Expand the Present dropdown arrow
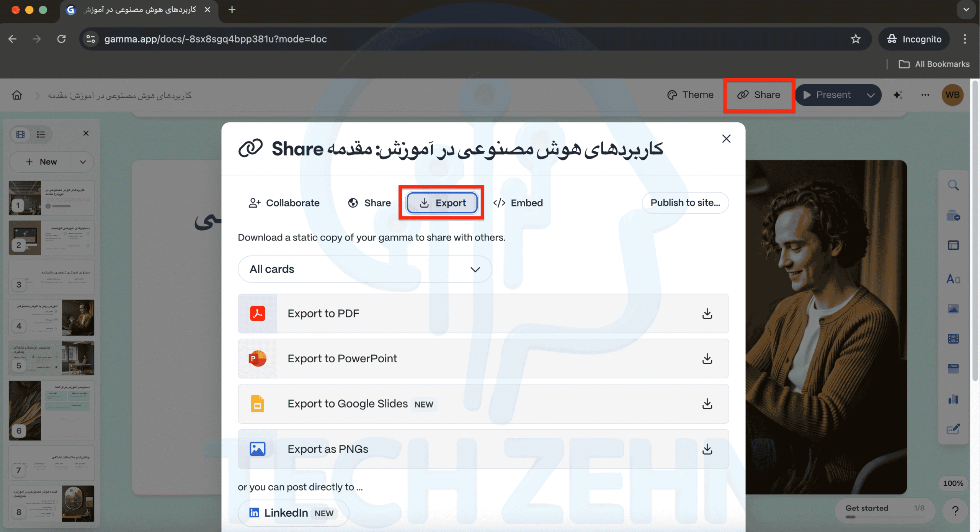The height and width of the screenshot is (532, 980). click(x=871, y=95)
